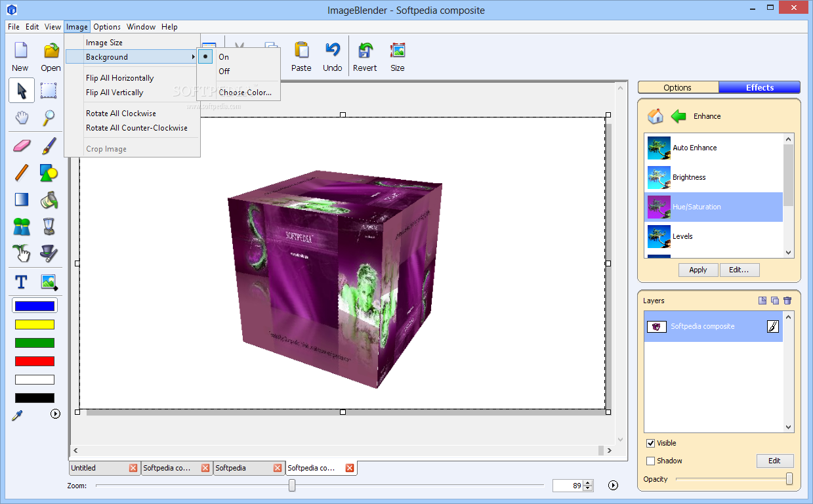This screenshot has width=813, height=504.
Task: Select the blender tool icon
Action: coord(49,227)
